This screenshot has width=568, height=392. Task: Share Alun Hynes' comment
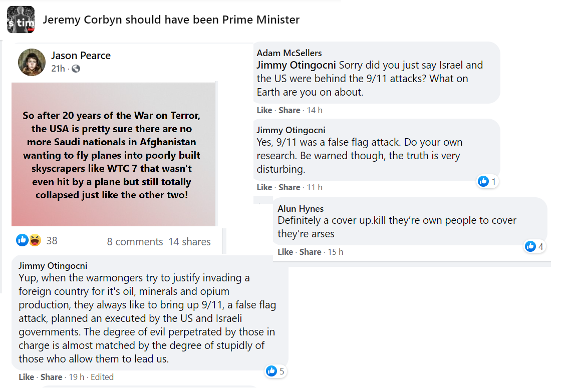(310, 252)
